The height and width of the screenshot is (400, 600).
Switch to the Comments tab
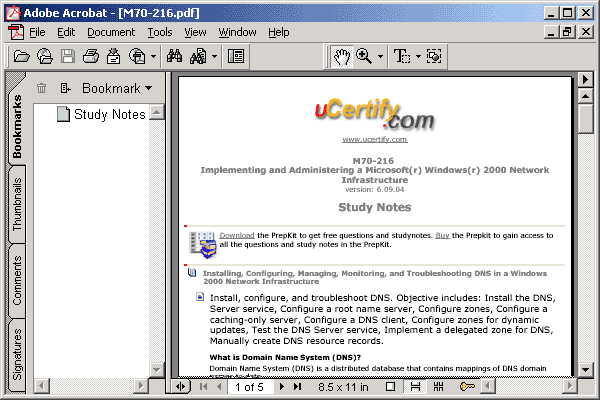coord(17,281)
